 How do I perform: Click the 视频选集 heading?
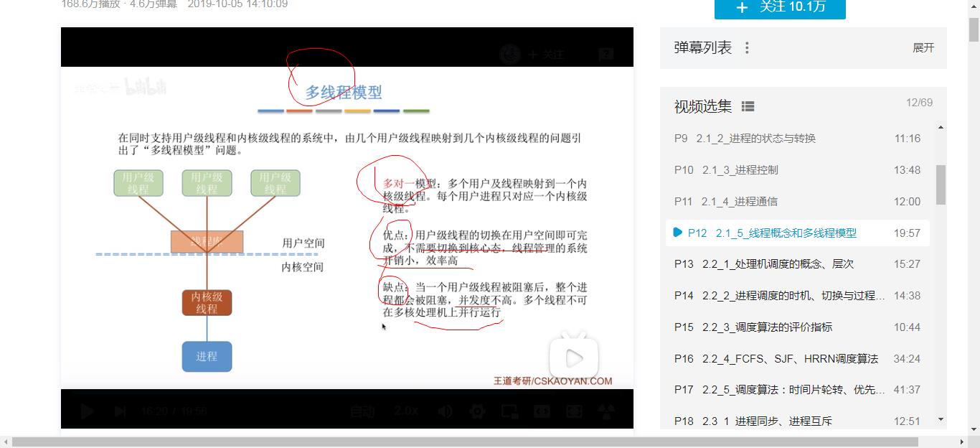tap(703, 106)
